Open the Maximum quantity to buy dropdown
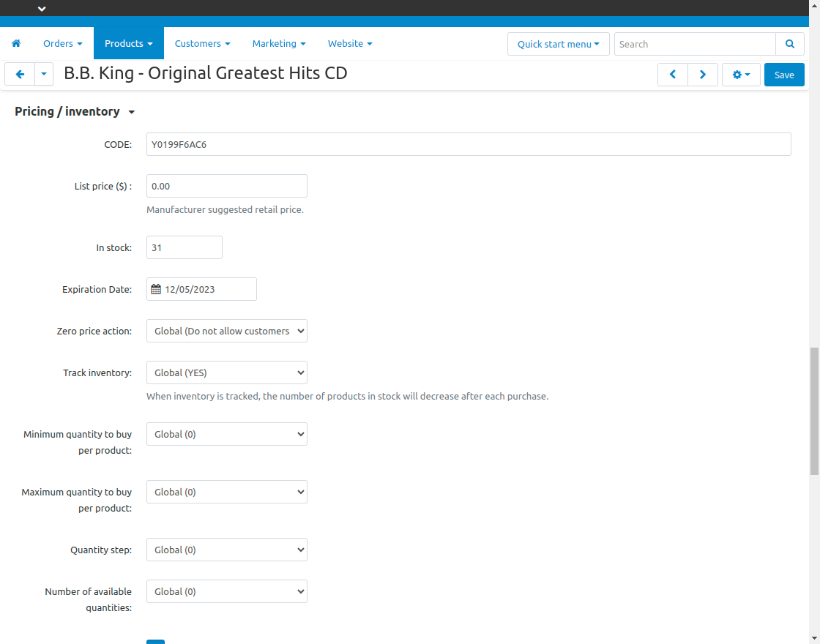This screenshot has width=820, height=644. [x=226, y=492]
